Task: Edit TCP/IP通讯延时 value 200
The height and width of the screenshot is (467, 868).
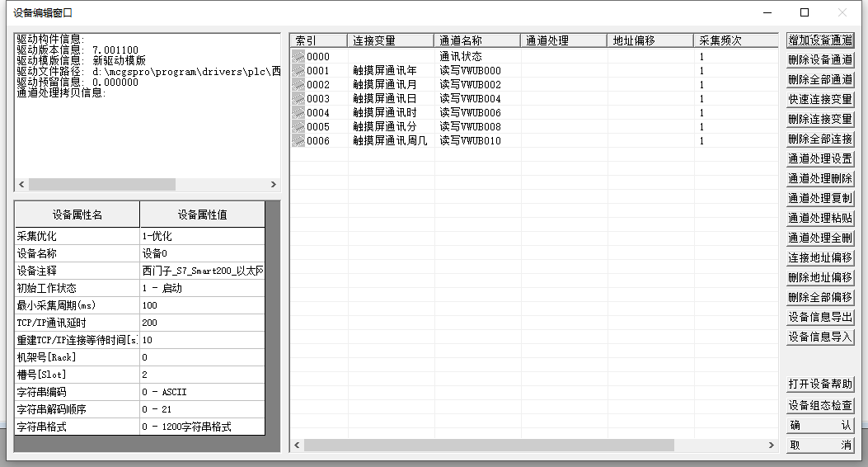Action: (202, 323)
